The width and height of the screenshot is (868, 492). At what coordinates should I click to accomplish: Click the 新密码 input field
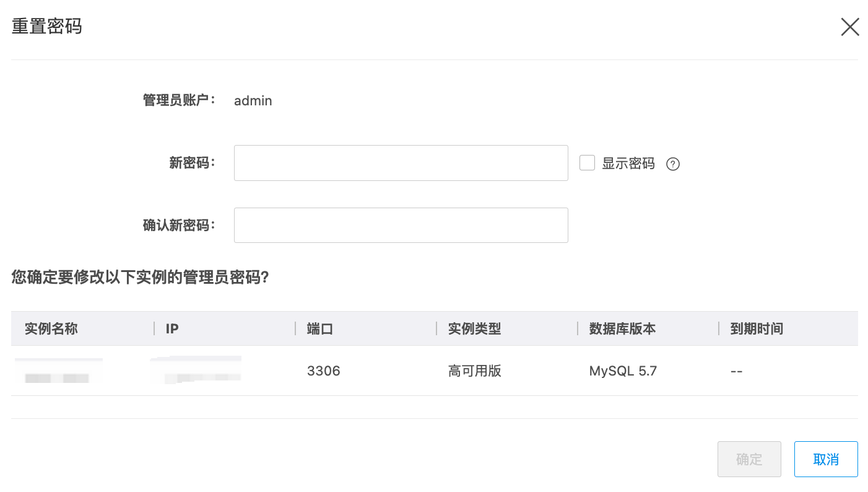pos(401,163)
